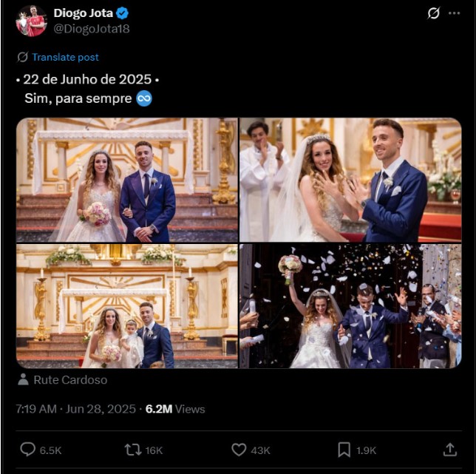Open the bottom-left family photo with child
This screenshot has width=476, height=474.
127,306
